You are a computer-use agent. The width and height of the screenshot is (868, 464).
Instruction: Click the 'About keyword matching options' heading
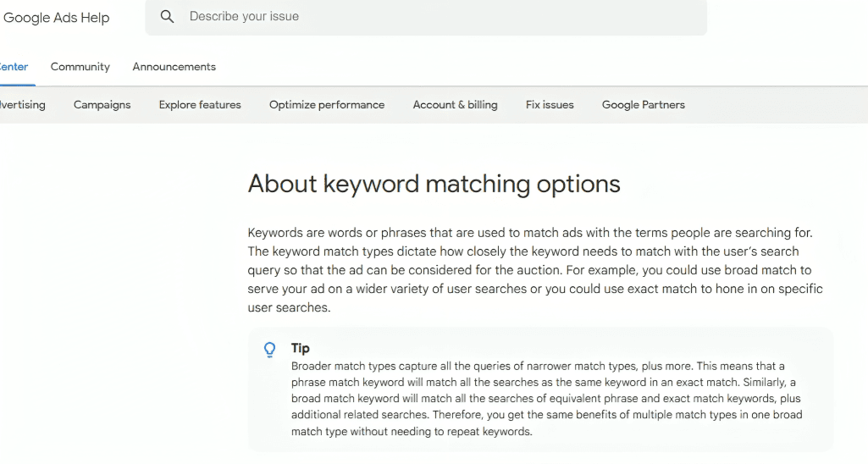(x=434, y=184)
